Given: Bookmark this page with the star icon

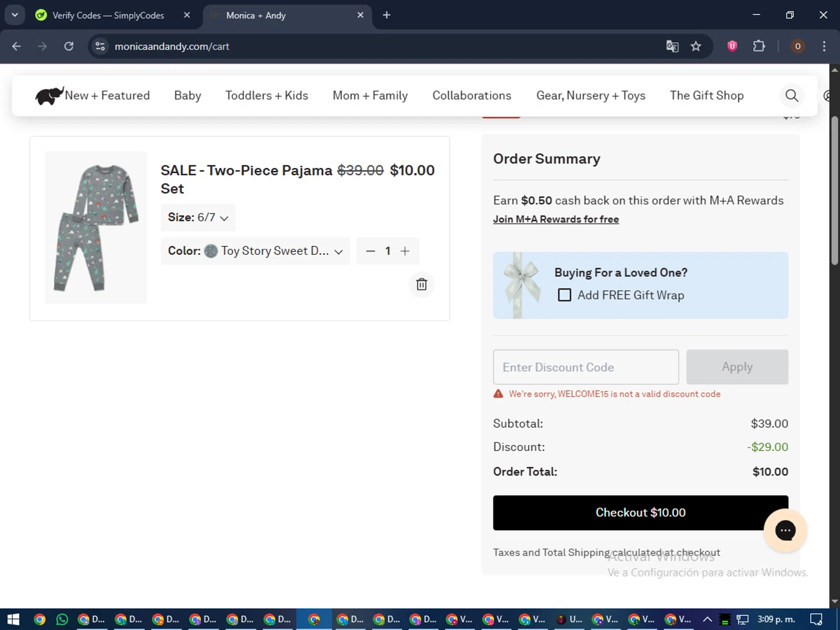Looking at the screenshot, I should (x=696, y=46).
